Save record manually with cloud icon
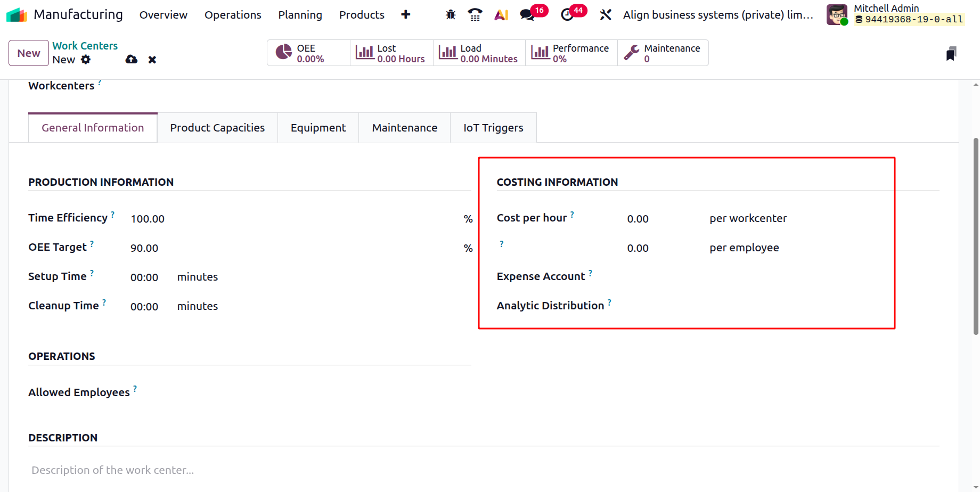980x492 pixels. pos(132,60)
